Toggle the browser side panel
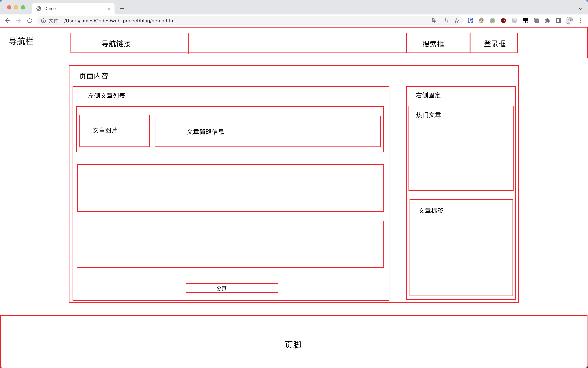Image resolution: width=588 pixels, height=368 pixels. (x=558, y=21)
